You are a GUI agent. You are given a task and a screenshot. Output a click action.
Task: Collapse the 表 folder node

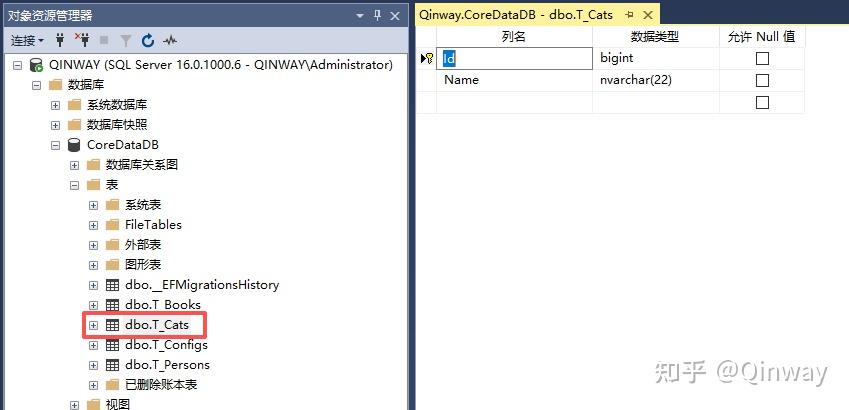pyautogui.click(x=75, y=185)
